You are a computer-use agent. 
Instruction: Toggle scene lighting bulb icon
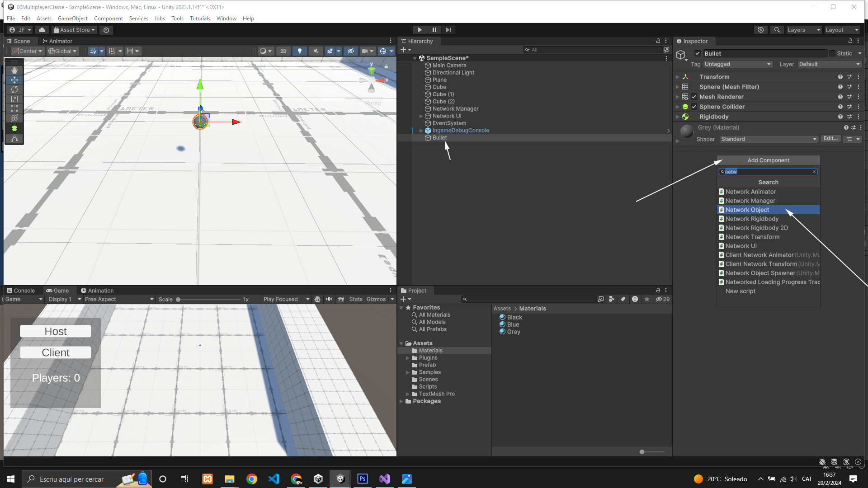point(299,51)
